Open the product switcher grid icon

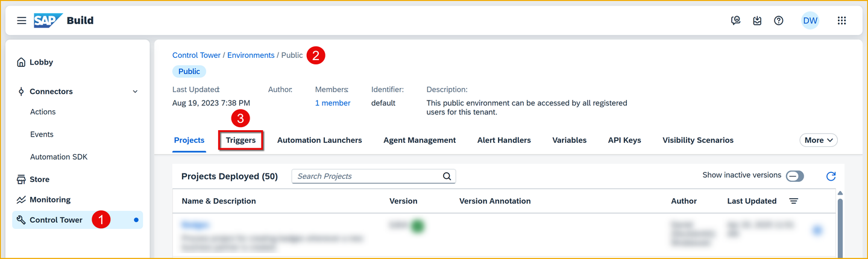pos(842,20)
